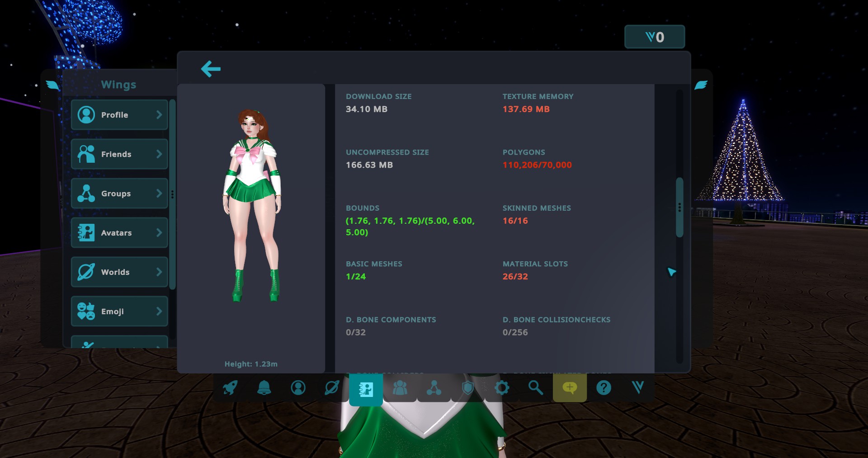Click the Profile person icon in Wings
Screen dimensions: 868x458
point(86,115)
